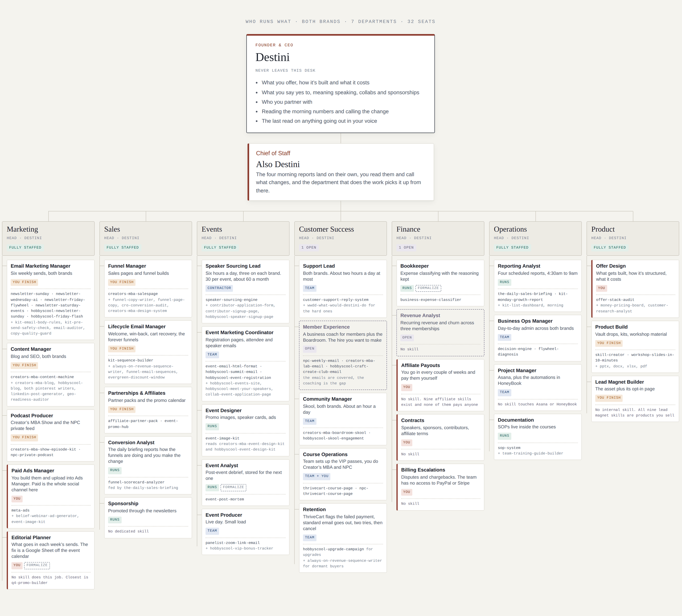Click the kit-sequence-builder skill name
Viewport: 682px width, 616px height.
tap(131, 360)
